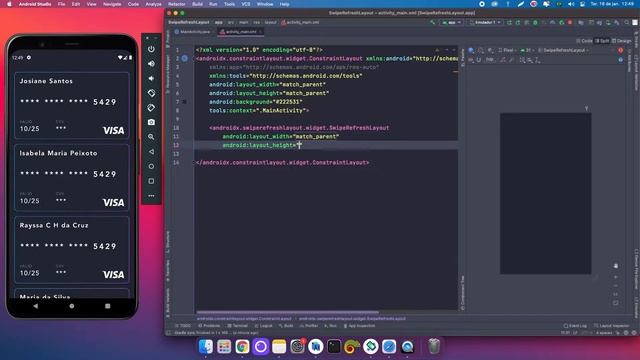640x360 pixels.
Task: Open Terminal from the dock
Action: (334, 347)
